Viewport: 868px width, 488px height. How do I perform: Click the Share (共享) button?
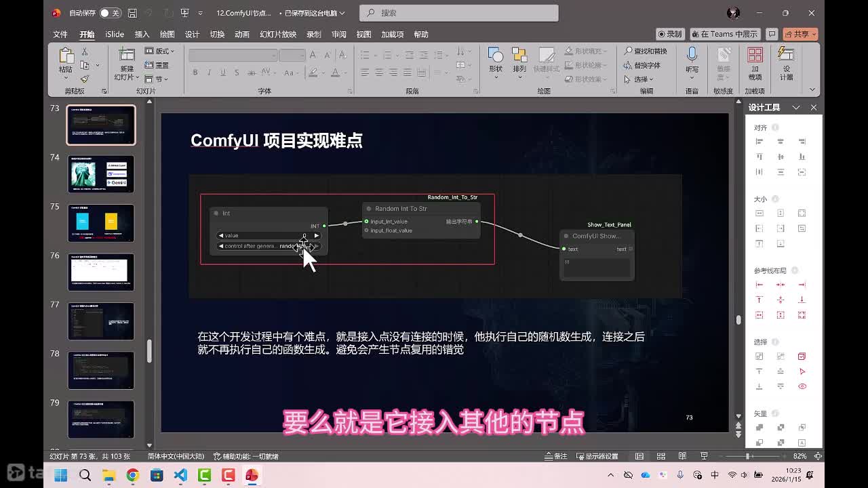800,34
